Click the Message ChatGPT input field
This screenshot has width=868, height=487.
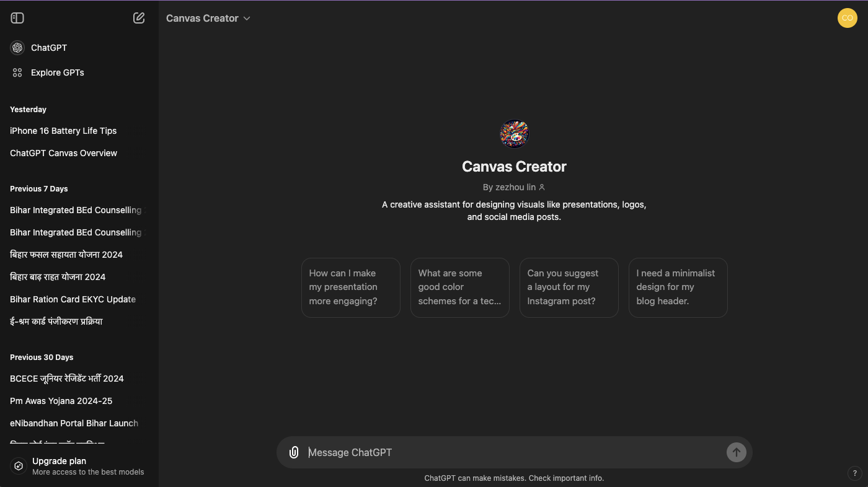(x=515, y=452)
